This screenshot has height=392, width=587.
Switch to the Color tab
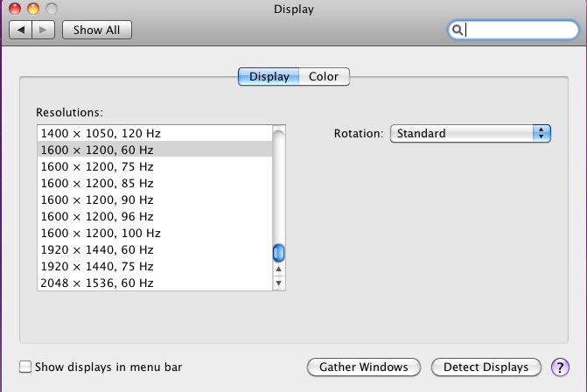(x=325, y=77)
